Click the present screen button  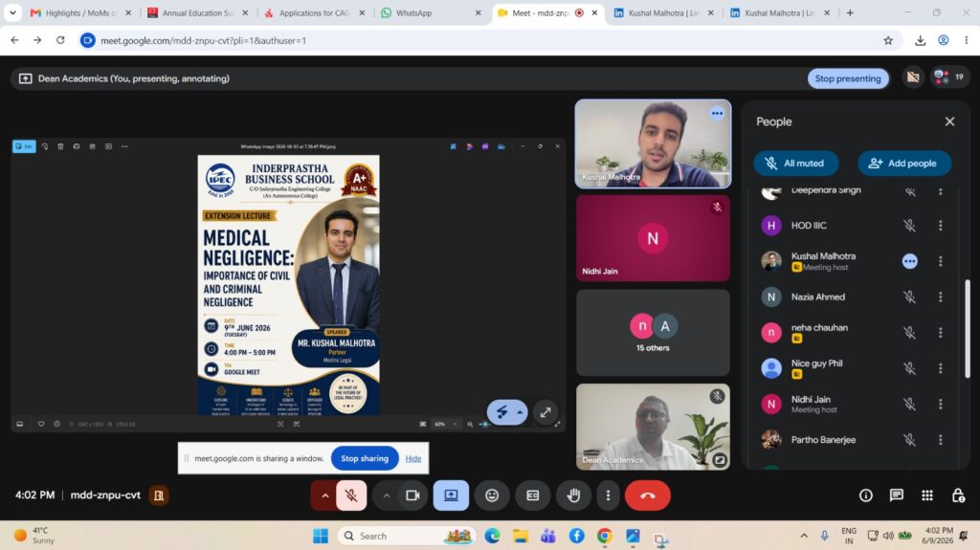(451, 495)
